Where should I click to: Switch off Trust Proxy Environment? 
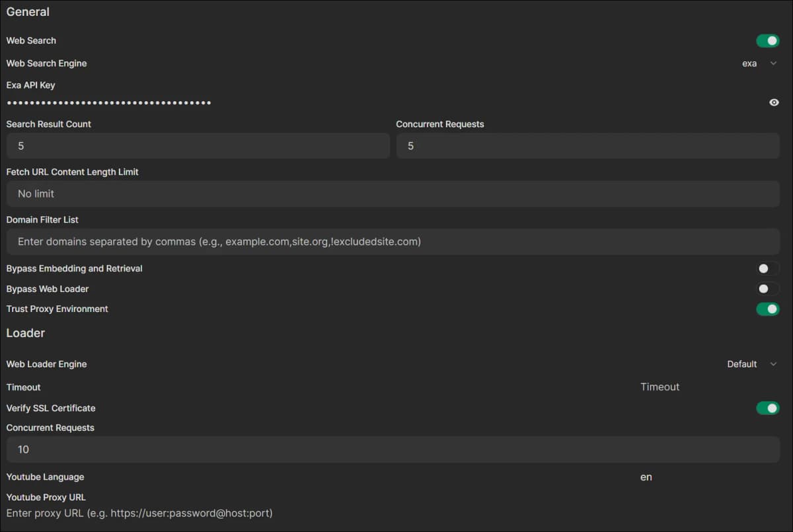pos(768,309)
